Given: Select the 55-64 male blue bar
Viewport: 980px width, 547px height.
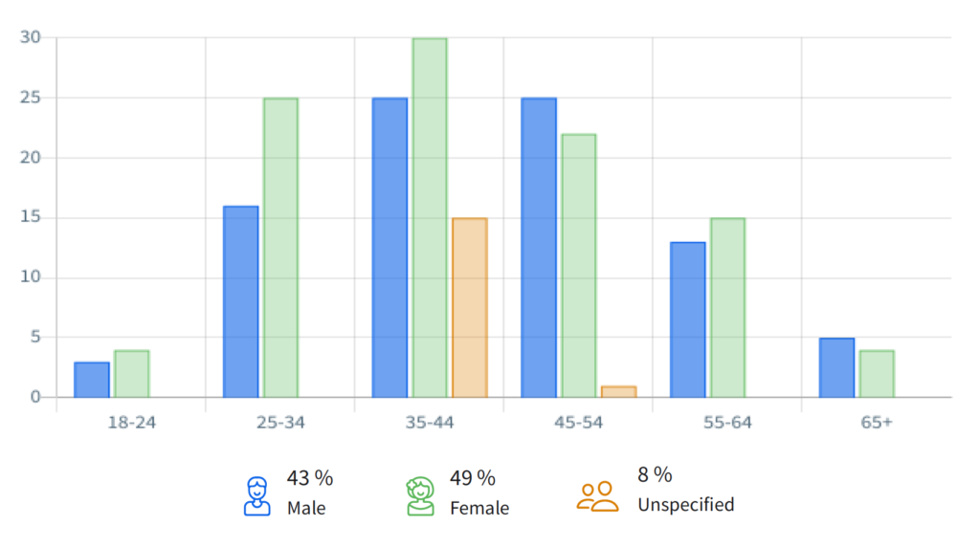Looking at the screenshot, I should [688, 319].
